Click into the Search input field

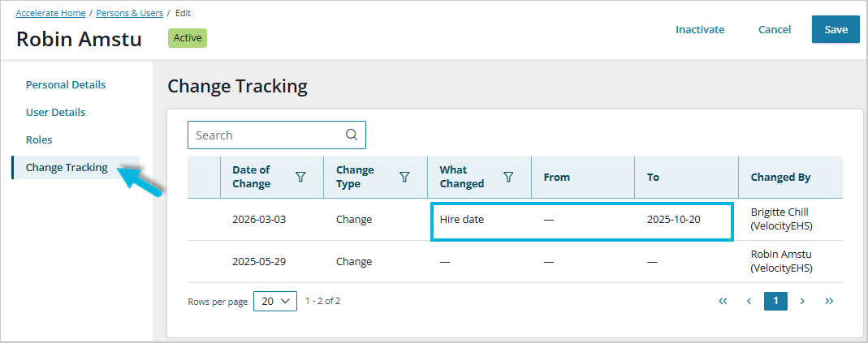(x=264, y=135)
